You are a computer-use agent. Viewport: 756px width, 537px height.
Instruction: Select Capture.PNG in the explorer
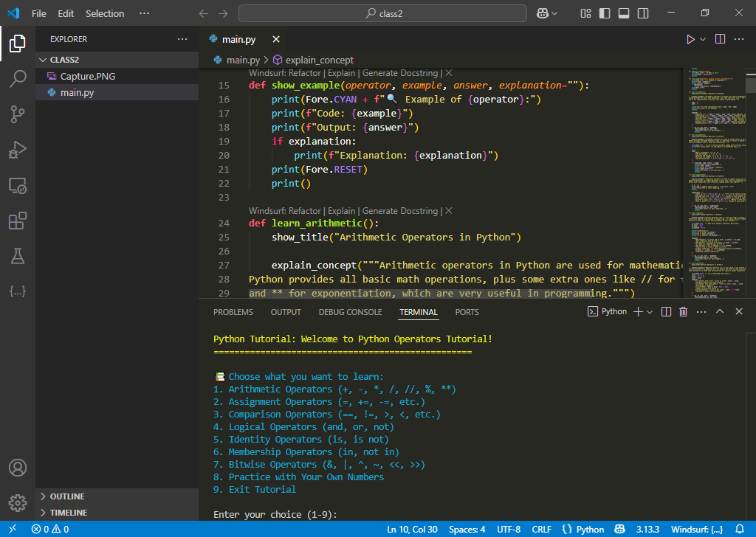[x=117, y=76]
